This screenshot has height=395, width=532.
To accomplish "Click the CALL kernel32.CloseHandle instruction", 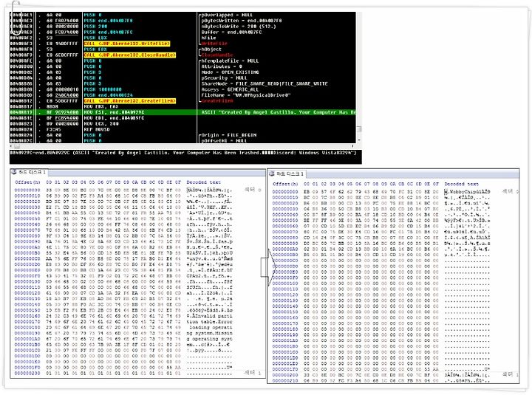I will point(129,55).
